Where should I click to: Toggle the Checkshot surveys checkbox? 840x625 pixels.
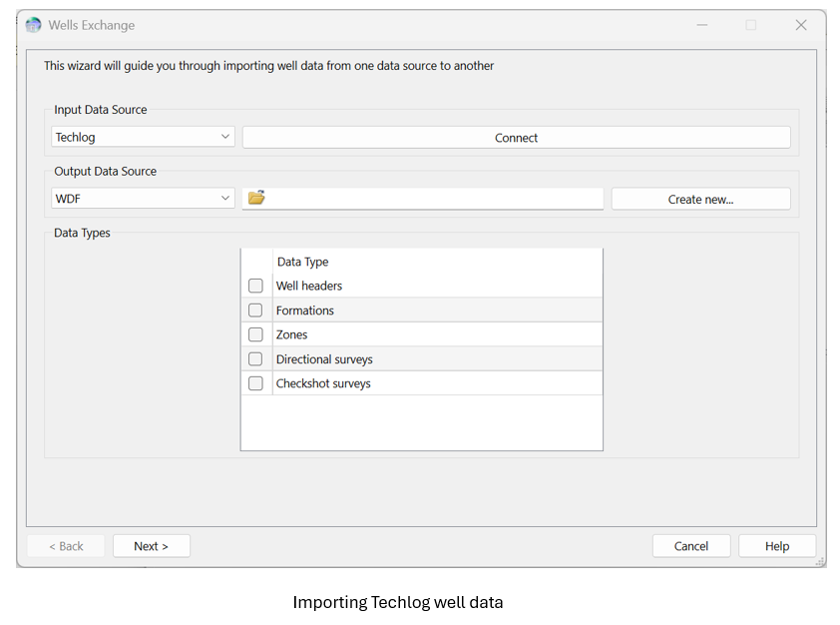[255, 383]
